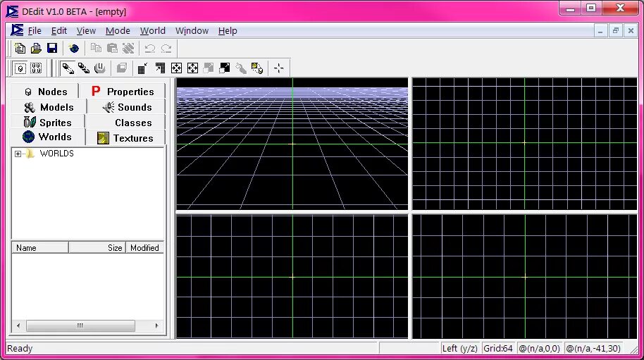644x360 pixels.
Task: Open the View menu
Action: [86, 31]
